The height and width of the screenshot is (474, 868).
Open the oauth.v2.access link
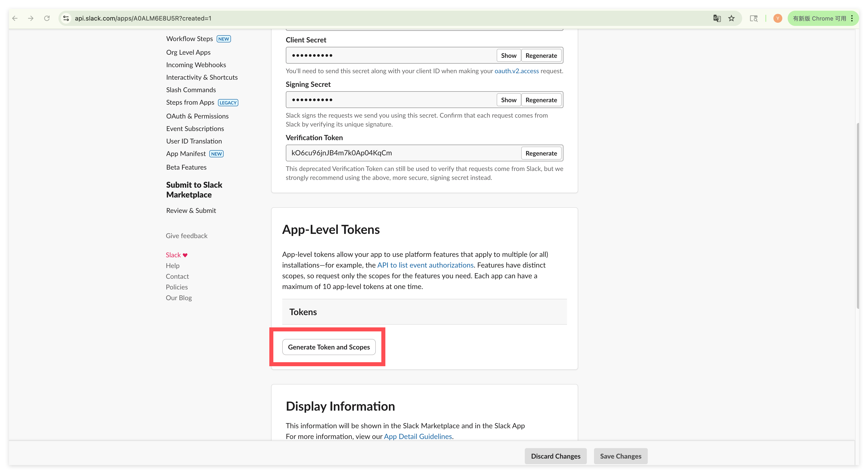[x=516, y=71]
